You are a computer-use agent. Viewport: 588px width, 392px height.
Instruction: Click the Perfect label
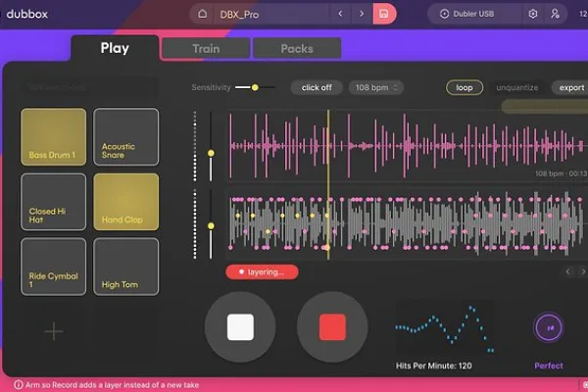point(549,366)
